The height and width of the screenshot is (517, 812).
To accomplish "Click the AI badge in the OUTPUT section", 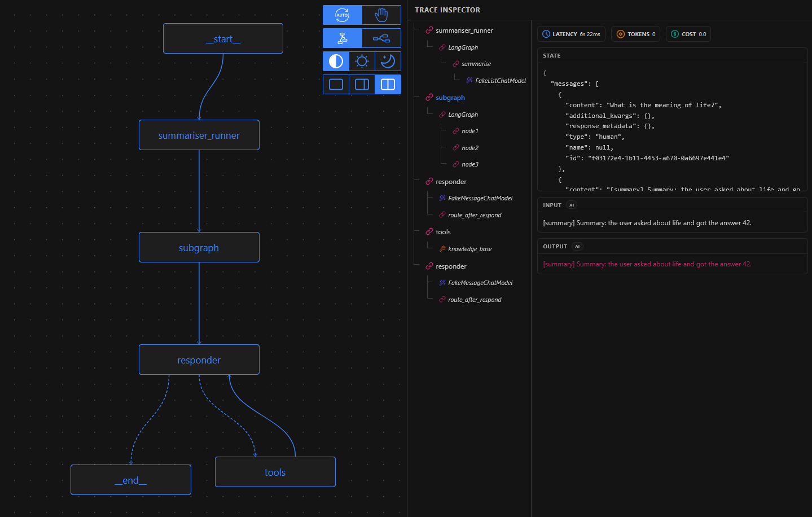I will coord(577,246).
